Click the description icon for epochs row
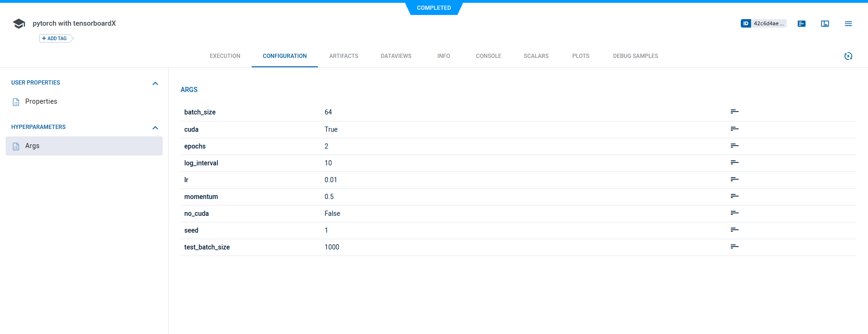The width and height of the screenshot is (868, 334). click(x=735, y=146)
